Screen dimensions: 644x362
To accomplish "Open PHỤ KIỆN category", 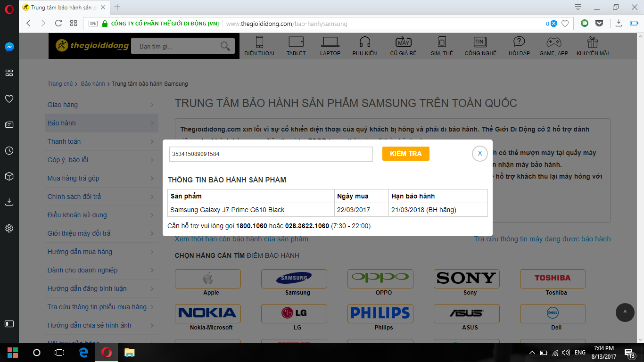I will 364,46.
